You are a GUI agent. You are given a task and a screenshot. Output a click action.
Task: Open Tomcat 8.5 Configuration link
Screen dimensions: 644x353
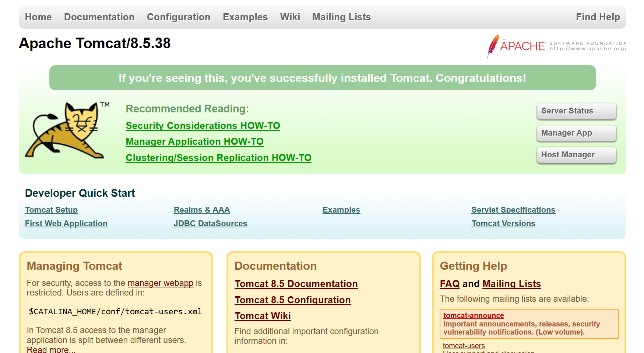pyautogui.click(x=293, y=300)
